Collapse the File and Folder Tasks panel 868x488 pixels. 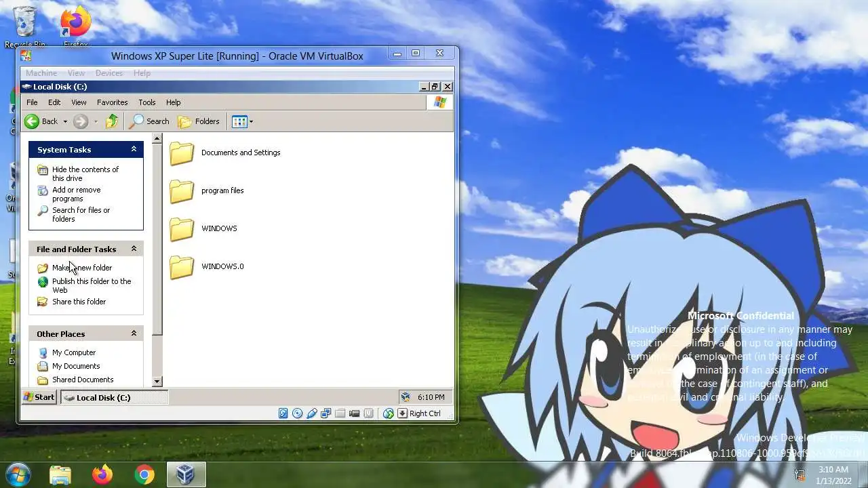134,249
